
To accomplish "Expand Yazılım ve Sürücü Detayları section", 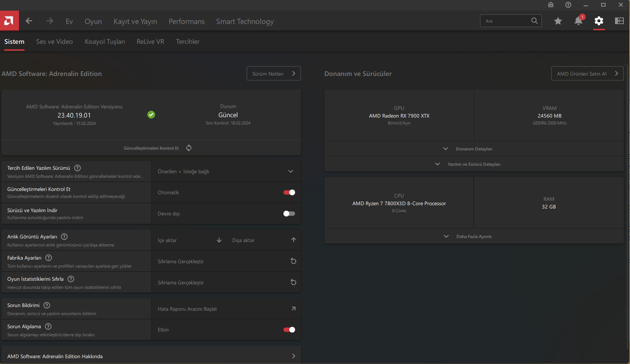I will click(474, 164).
